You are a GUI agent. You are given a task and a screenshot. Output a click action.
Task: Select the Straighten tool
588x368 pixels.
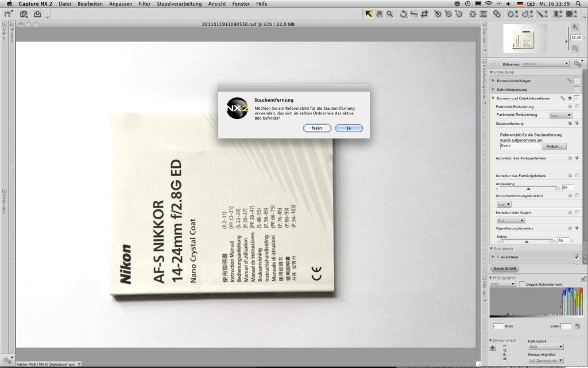click(x=414, y=14)
